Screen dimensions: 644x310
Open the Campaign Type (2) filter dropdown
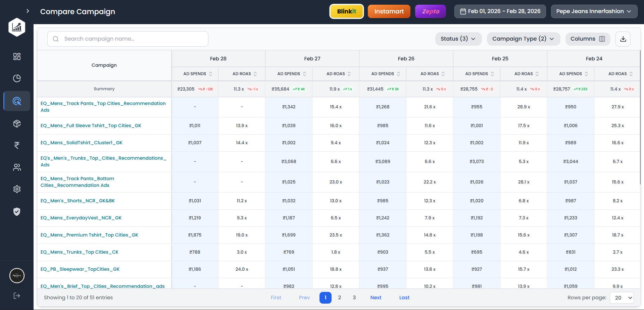(x=523, y=39)
